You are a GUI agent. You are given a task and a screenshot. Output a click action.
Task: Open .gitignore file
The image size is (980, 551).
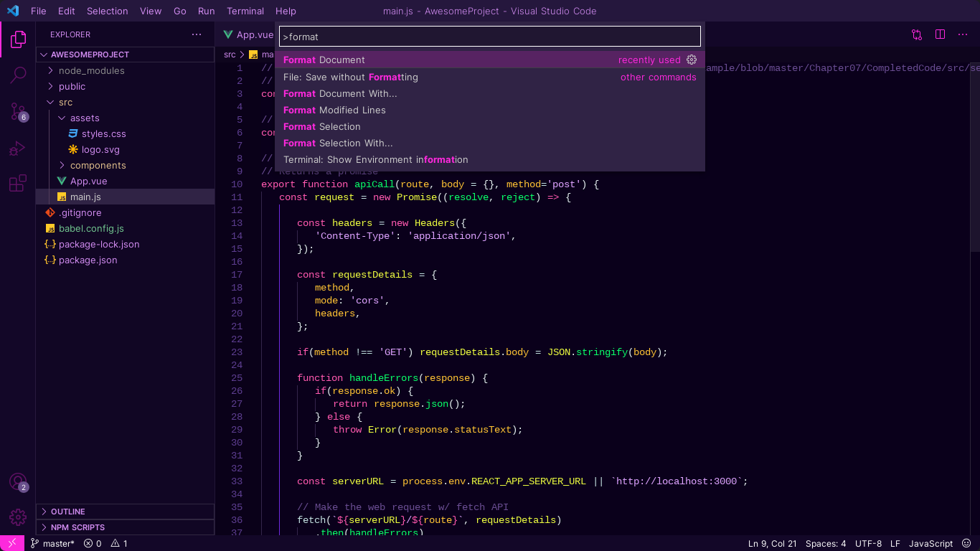(125, 212)
